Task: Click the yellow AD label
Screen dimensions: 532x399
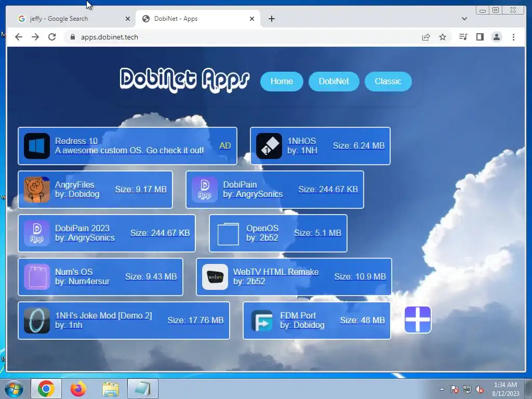Action: coord(225,145)
